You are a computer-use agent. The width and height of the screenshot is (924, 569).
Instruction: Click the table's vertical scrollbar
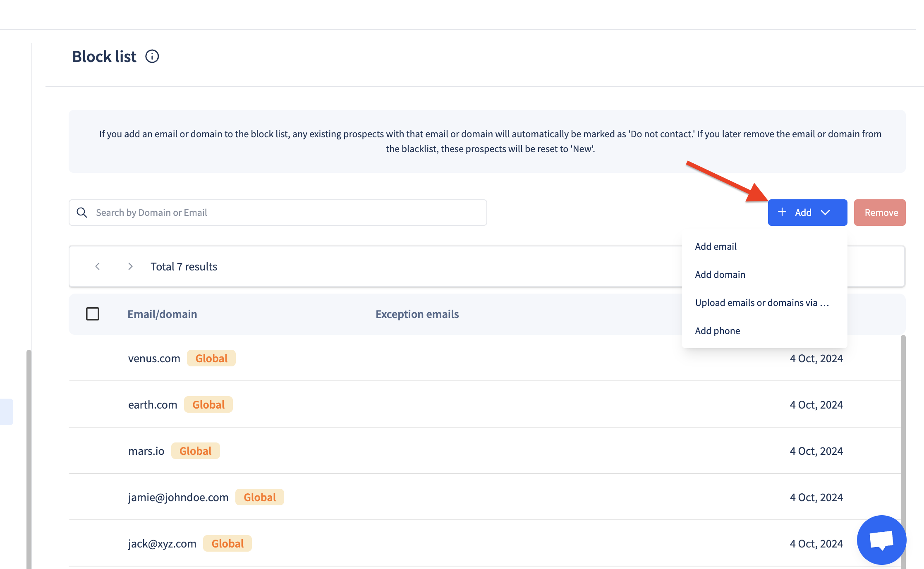(903, 414)
